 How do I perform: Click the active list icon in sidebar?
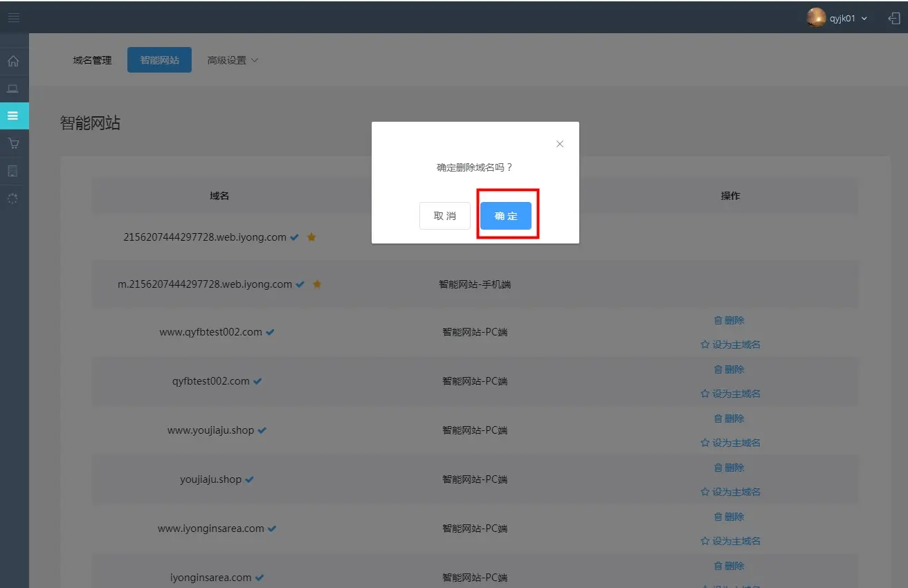point(13,116)
